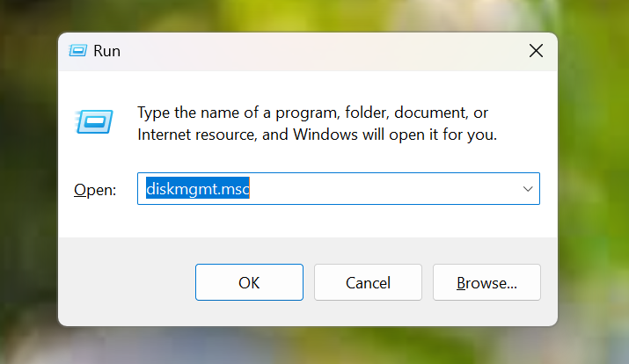This screenshot has width=629, height=364.
Task: Expand the Open history dropdown arrow
Action: point(528,189)
